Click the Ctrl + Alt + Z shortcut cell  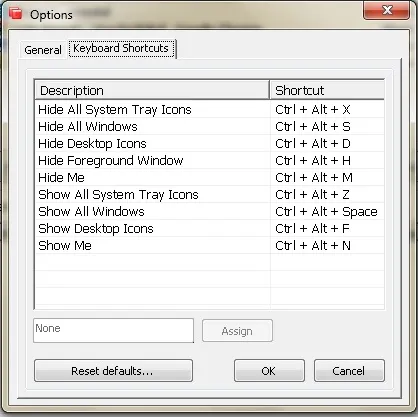[327, 194]
